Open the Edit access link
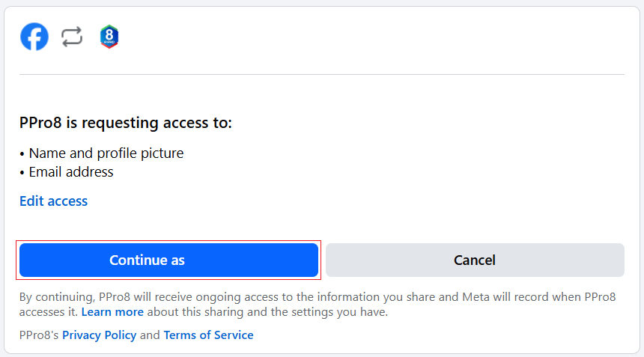The image size is (644, 357). point(53,201)
